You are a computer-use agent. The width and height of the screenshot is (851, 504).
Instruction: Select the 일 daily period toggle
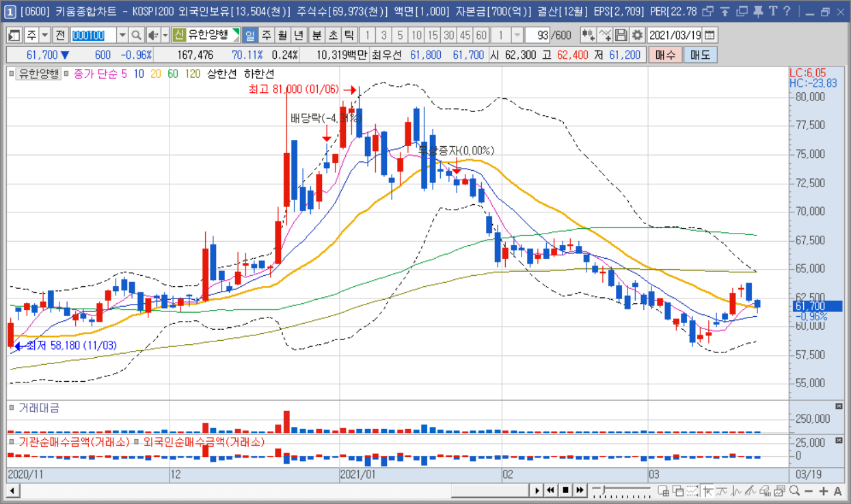point(249,35)
